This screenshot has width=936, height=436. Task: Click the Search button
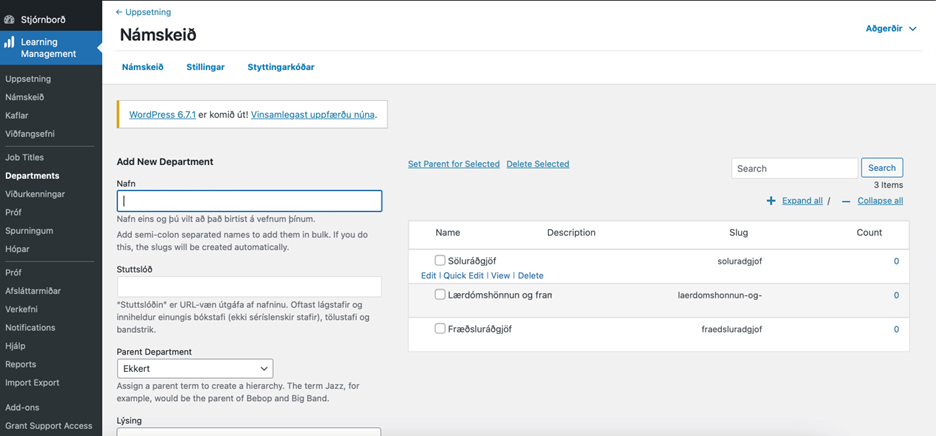coord(882,168)
